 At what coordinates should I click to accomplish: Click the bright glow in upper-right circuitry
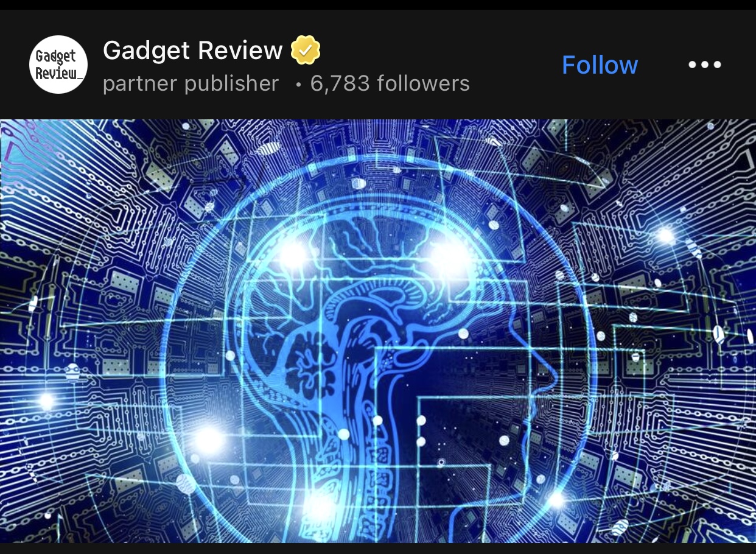pos(665,235)
